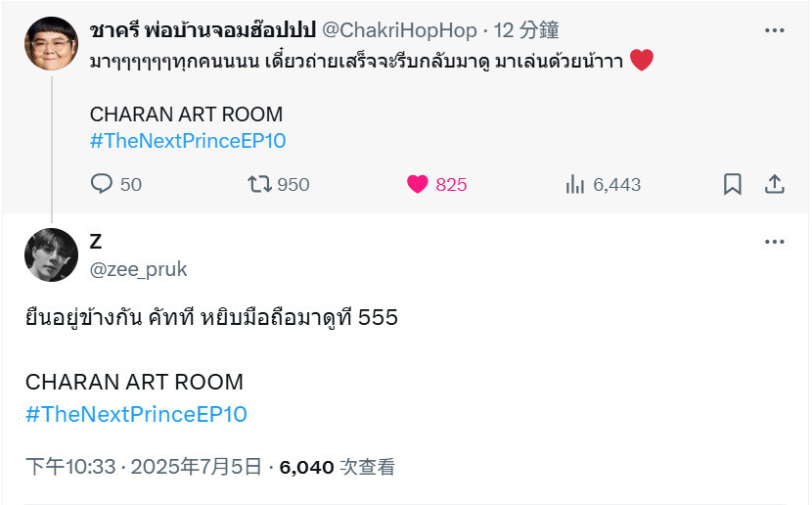812x505 pixels.
Task: Click the Thai display name of ChakriHopHop
Action: [203, 30]
